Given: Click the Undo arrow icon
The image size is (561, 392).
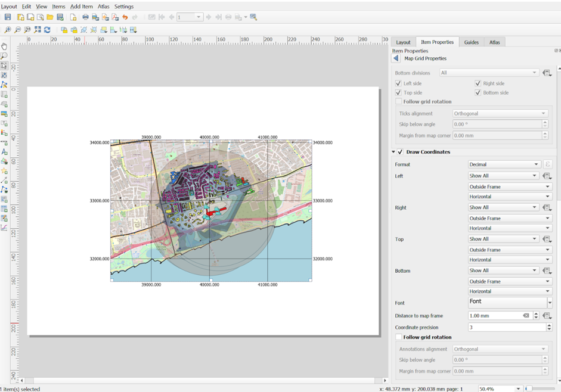Looking at the screenshot, I should [125, 17].
